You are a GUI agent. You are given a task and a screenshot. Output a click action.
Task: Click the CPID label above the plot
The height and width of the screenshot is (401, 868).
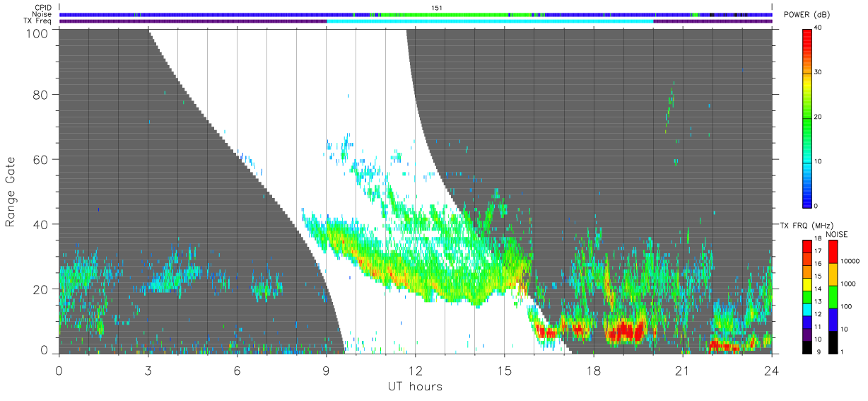[44, 7]
